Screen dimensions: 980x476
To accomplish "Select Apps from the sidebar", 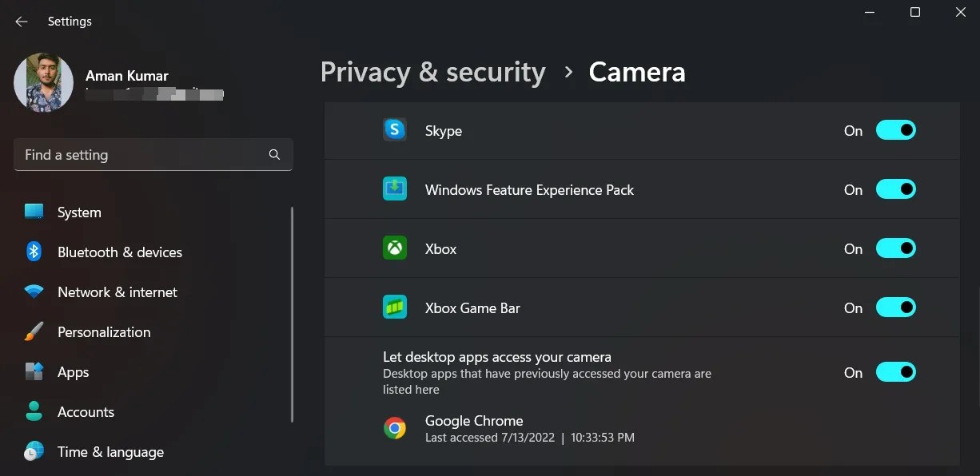I will coord(73,371).
